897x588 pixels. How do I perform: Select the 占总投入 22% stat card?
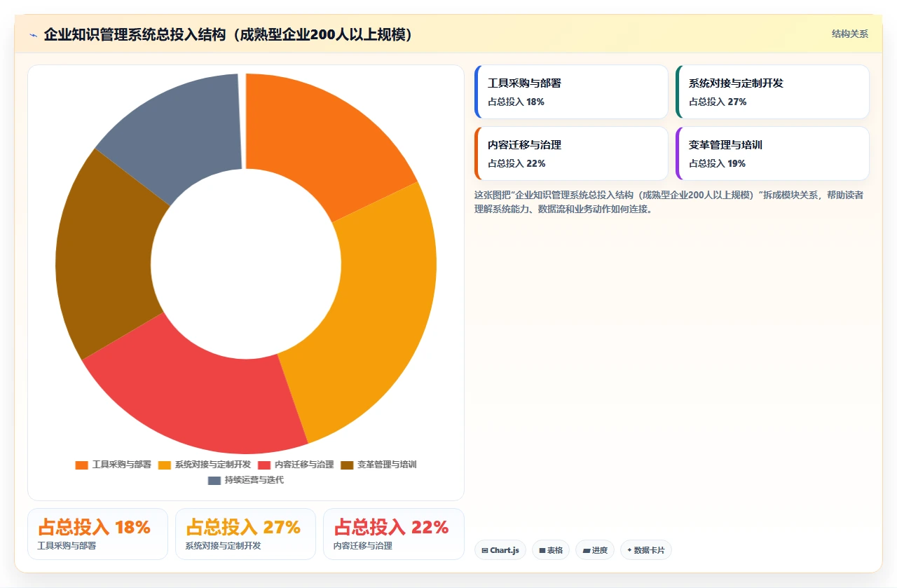[x=393, y=534]
